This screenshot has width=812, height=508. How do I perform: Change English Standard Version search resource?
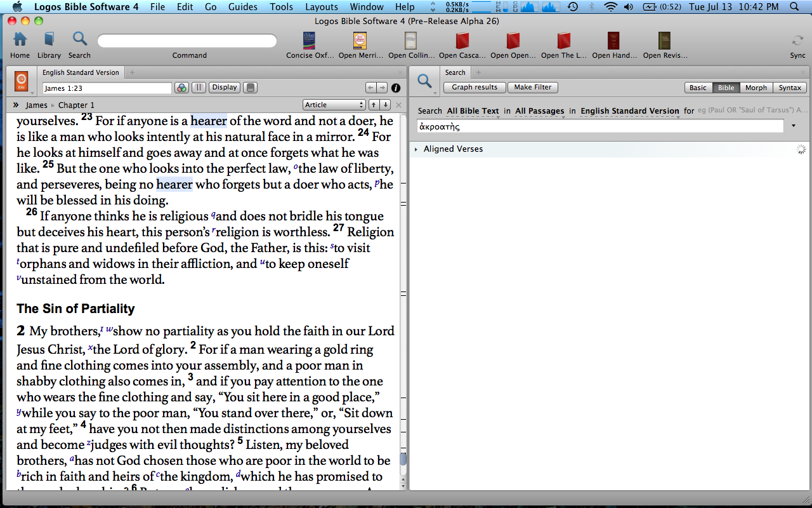point(630,111)
